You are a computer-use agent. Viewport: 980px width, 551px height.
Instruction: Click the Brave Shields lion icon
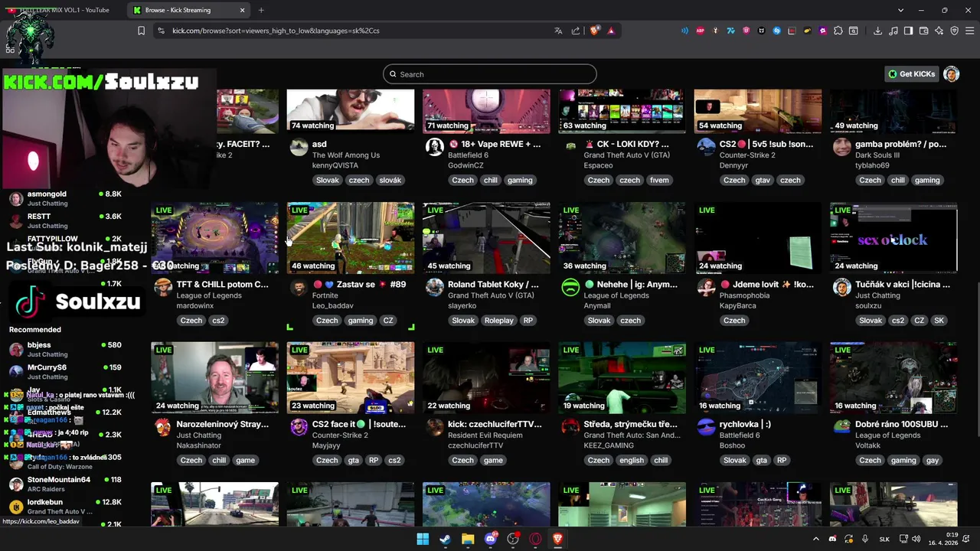pos(595,31)
